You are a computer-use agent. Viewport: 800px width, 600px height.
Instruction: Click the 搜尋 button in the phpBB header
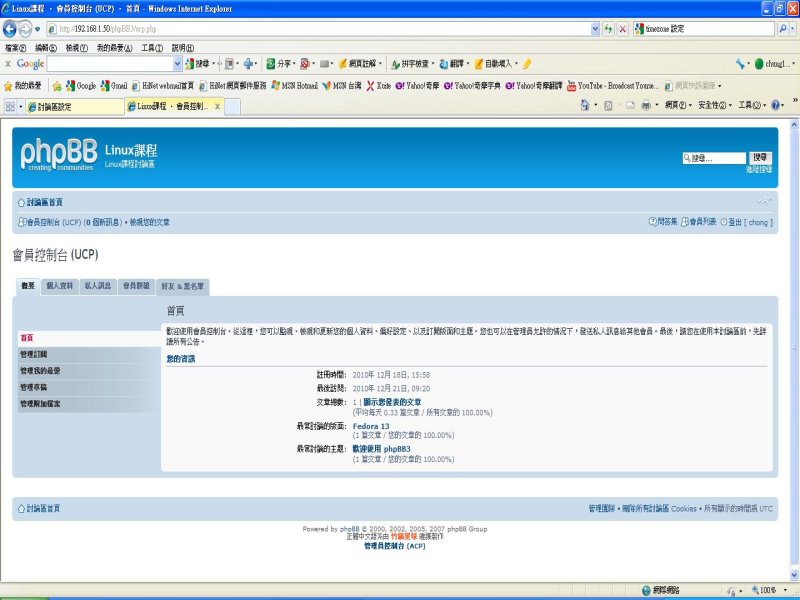(760, 158)
